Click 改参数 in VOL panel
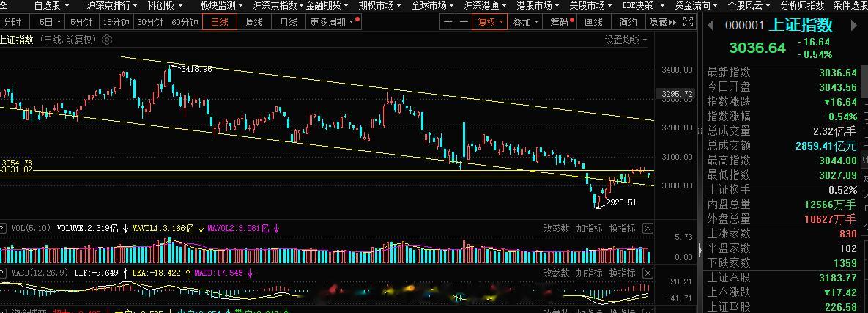 pos(556,228)
